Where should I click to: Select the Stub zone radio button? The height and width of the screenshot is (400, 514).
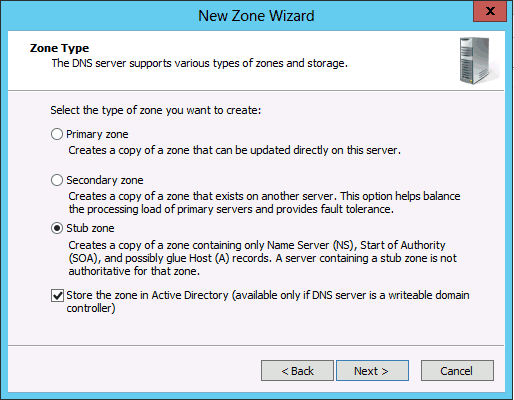pyautogui.click(x=57, y=228)
